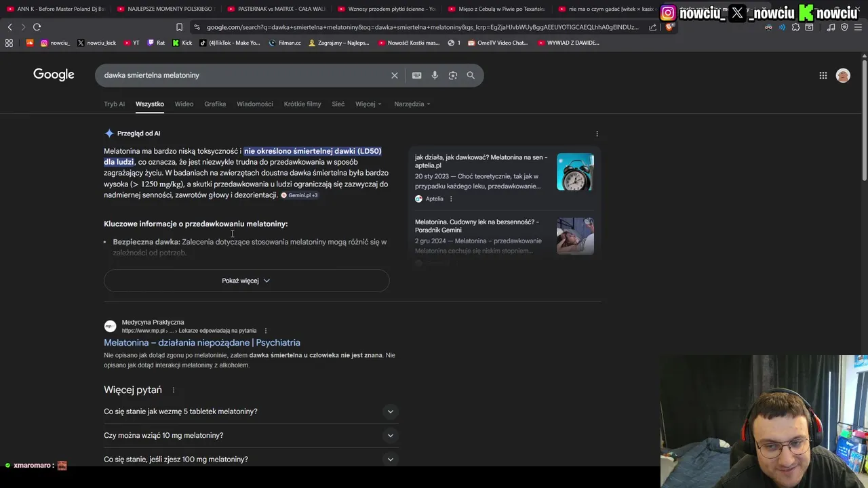Viewport: 868px width, 488px height.
Task: Select the Wszystko tab
Action: tap(149, 104)
